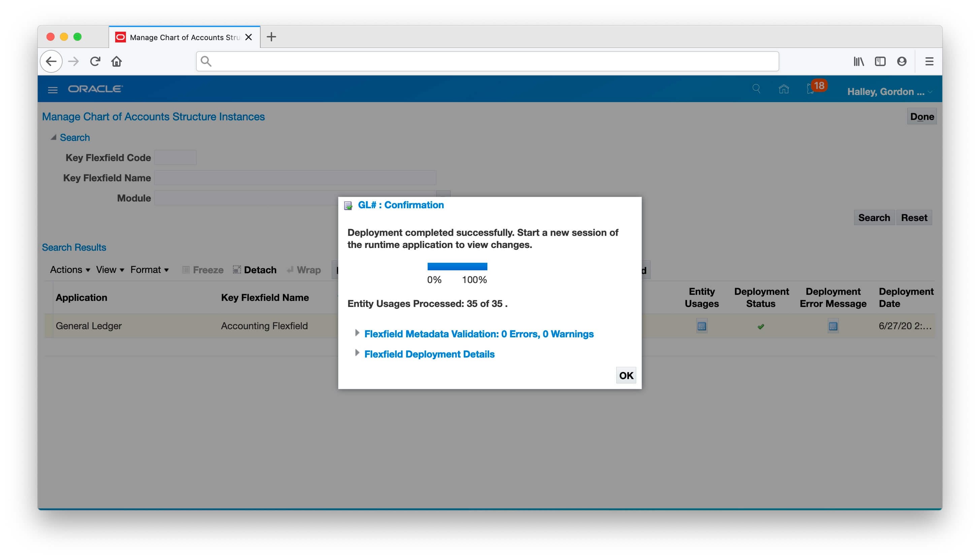The height and width of the screenshot is (560, 980).
Task: Open the Firefox account icon
Action: pyautogui.click(x=902, y=62)
